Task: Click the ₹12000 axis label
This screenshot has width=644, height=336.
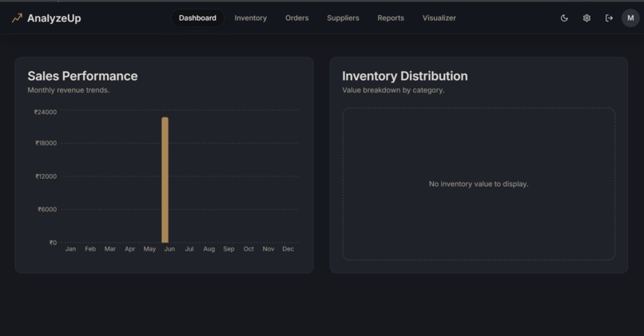Action: 46,176
